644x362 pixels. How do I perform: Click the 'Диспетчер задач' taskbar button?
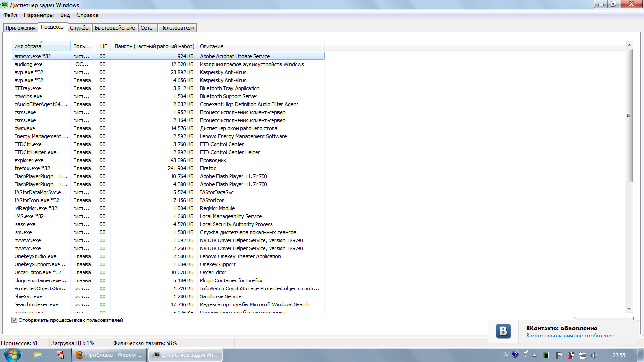pyautogui.click(x=185, y=355)
